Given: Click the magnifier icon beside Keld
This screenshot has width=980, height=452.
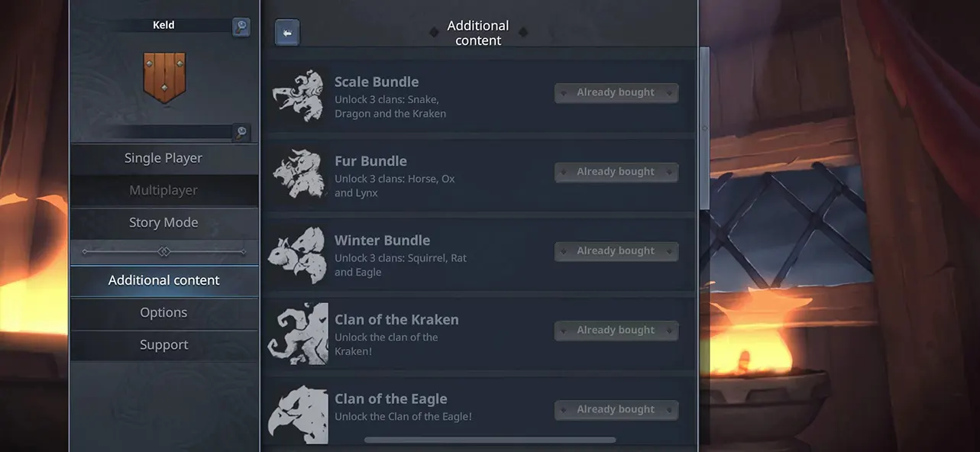Looking at the screenshot, I should coord(241,27).
